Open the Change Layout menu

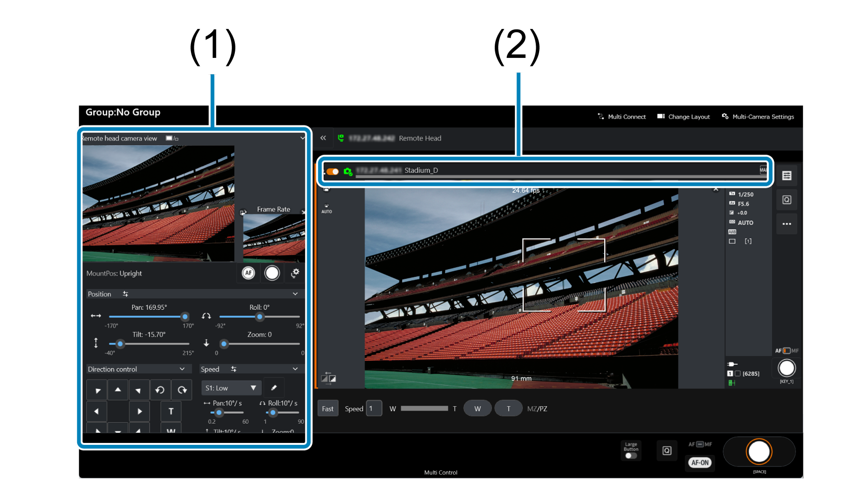point(683,117)
